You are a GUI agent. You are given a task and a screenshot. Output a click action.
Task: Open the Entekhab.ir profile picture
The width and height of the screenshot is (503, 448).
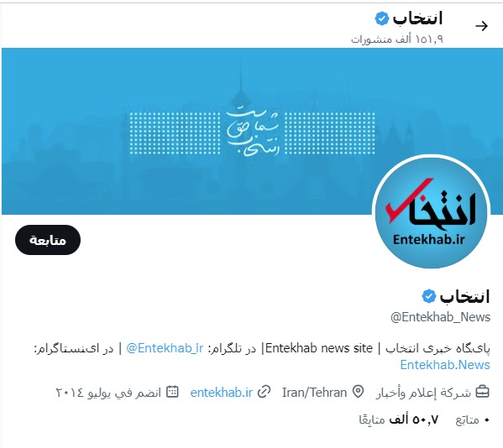(x=431, y=212)
